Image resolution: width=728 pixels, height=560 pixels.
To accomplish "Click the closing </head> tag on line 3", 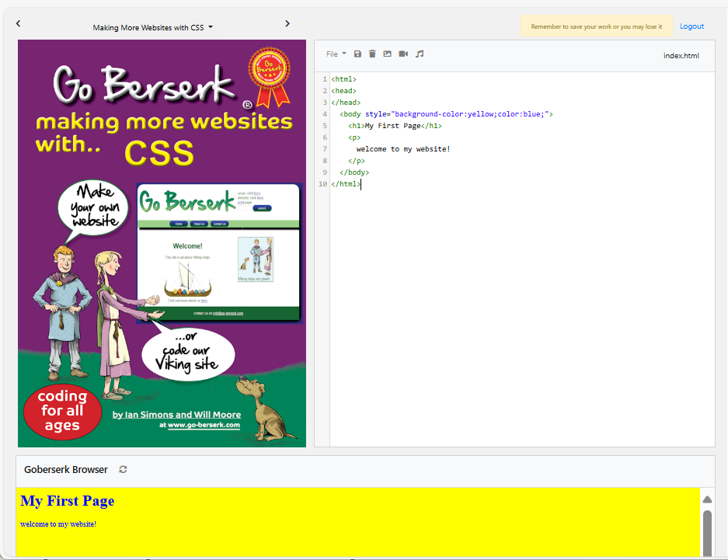I will pos(346,103).
